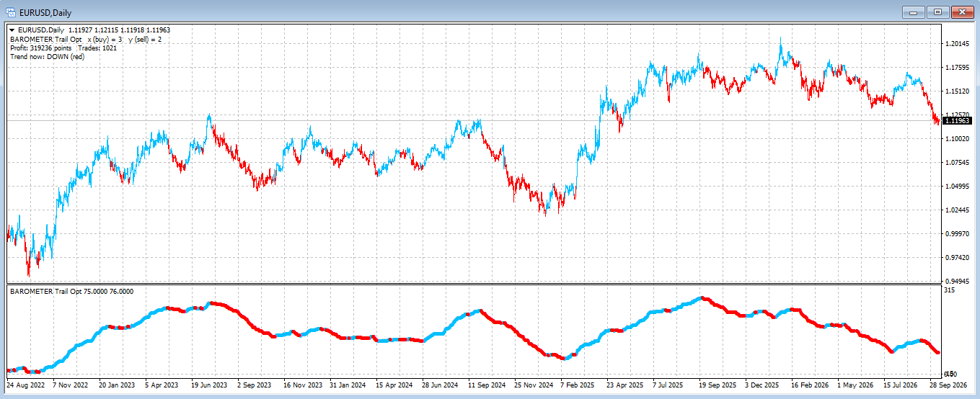
Task: Click the 'BAROMETER Trail Opt 75.0000 76.0000' subwindow label
Action: [71, 291]
